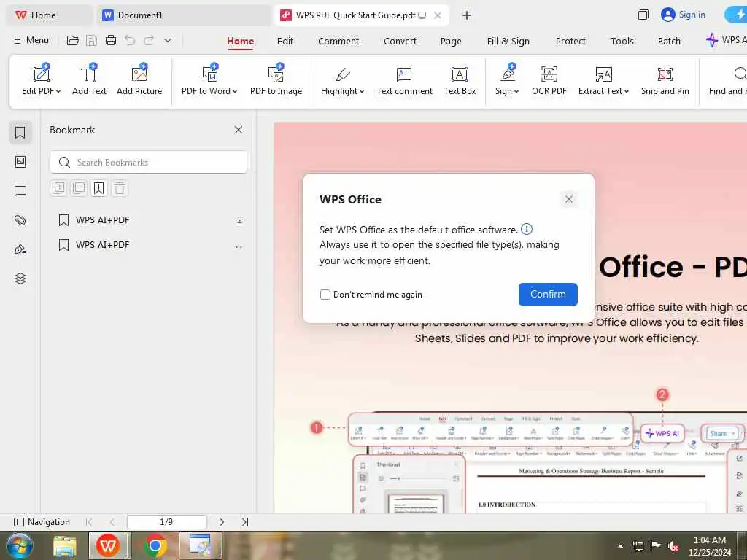Undo the last action
This screenshot has width=747, height=560.
(130, 41)
